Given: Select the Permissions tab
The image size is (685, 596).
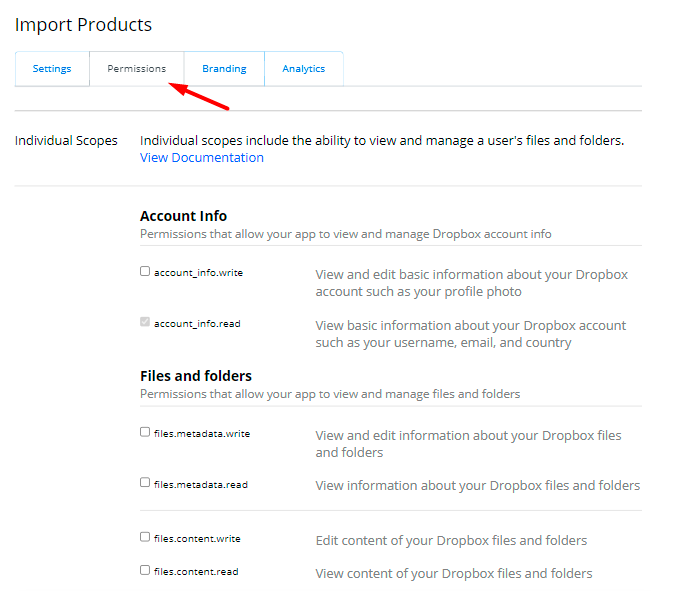Looking at the screenshot, I should pyautogui.click(x=137, y=69).
